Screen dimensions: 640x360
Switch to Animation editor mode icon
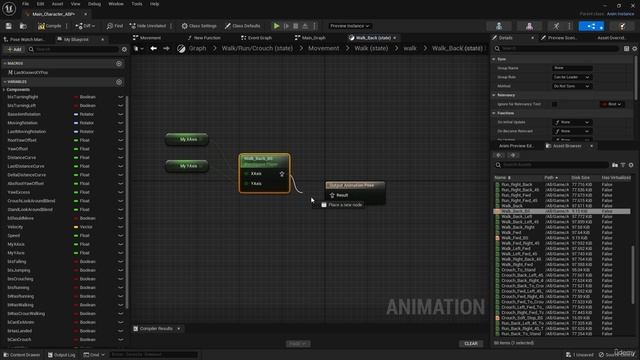(556, 26)
